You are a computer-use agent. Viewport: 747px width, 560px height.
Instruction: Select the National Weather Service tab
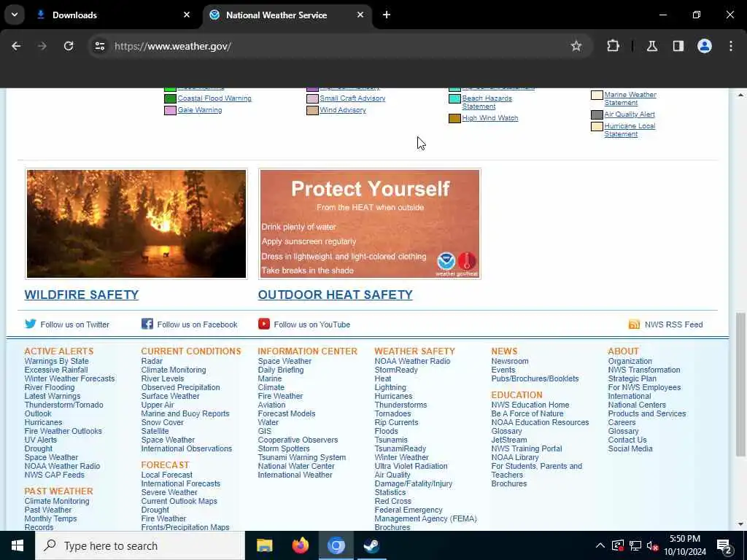287,15
